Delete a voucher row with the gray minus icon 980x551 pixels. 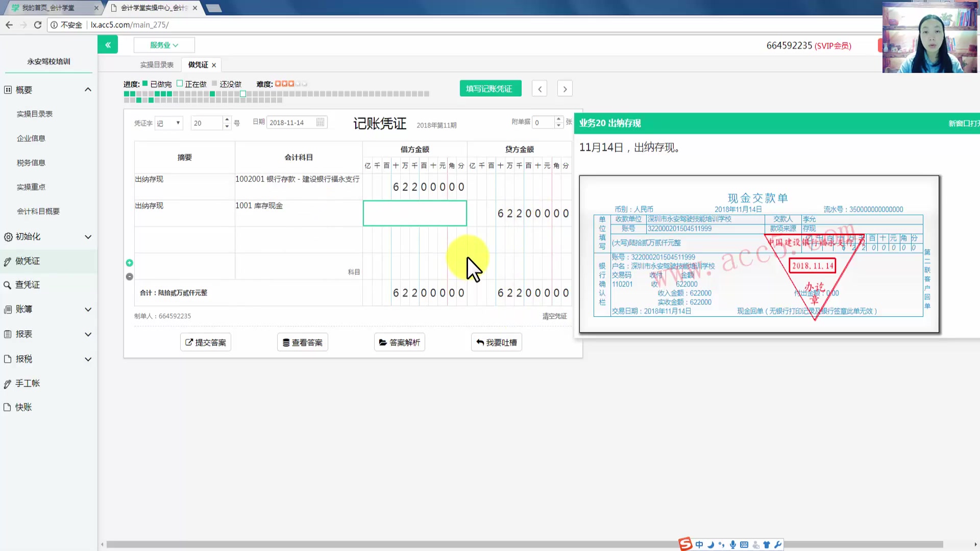(x=129, y=277)
